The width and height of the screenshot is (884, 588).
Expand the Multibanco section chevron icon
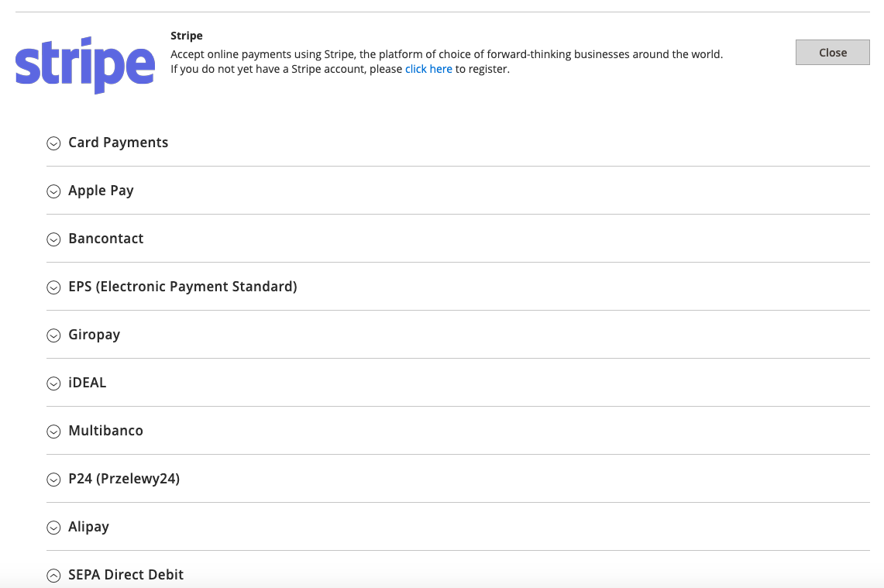point(53,432)
